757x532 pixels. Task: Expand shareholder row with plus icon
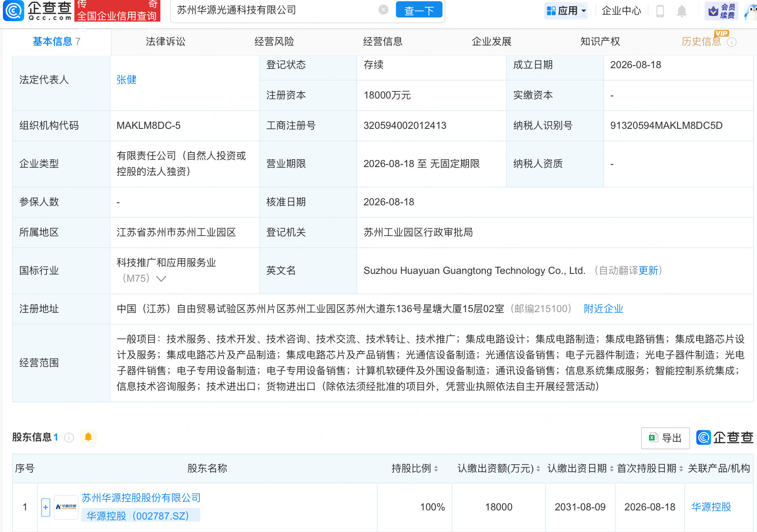(46, 507)
